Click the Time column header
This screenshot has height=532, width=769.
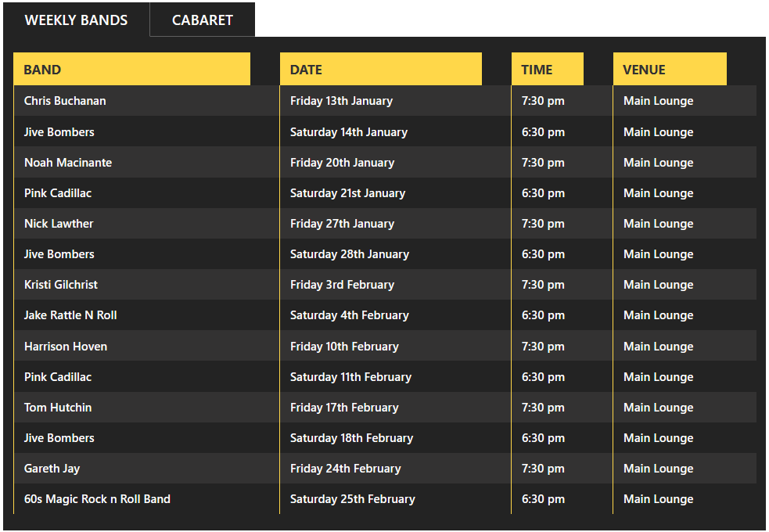point(547,70)
